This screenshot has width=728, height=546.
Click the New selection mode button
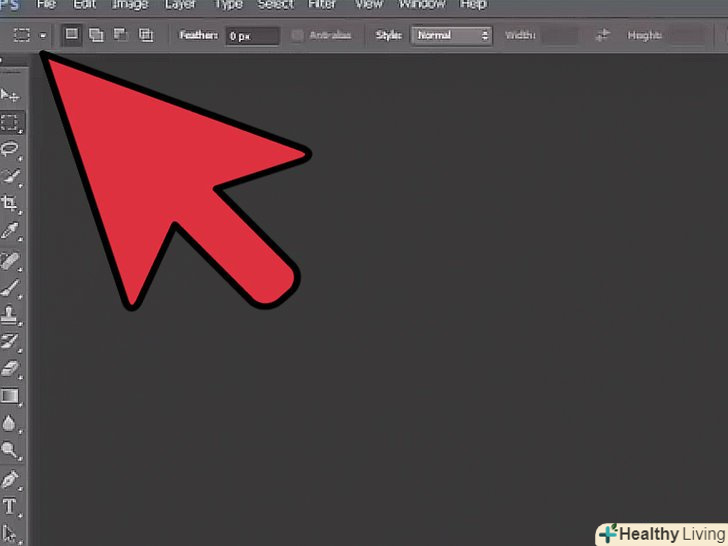(x=72, y=35)
